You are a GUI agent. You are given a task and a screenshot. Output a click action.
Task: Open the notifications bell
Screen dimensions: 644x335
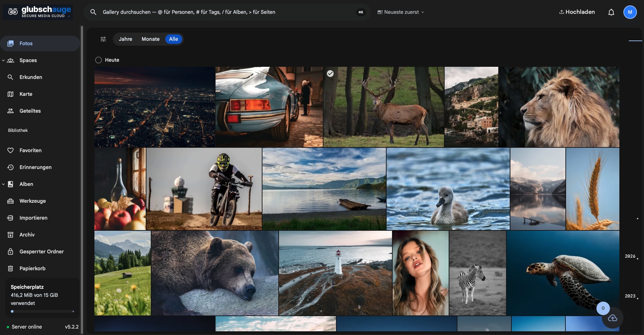(x=611, y=12)
